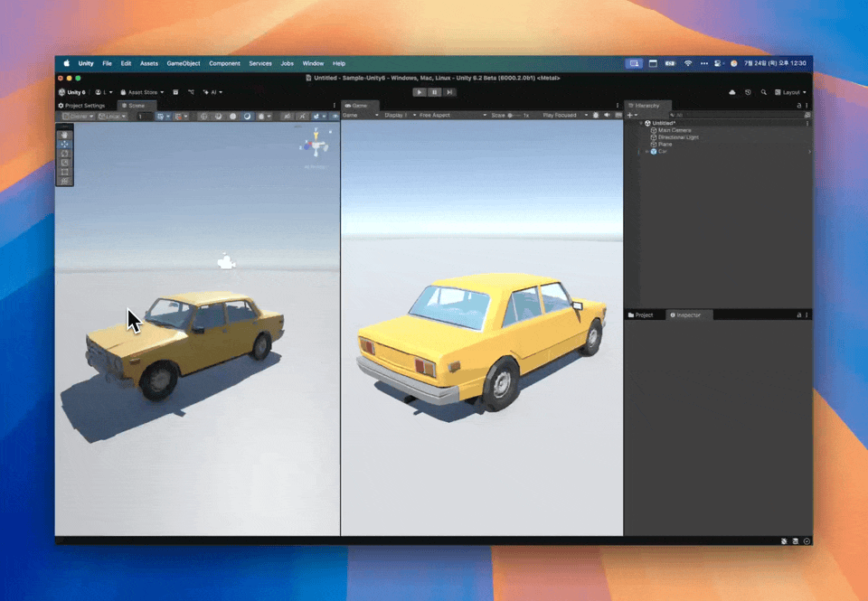Click the Pause button

click(435, 92)
